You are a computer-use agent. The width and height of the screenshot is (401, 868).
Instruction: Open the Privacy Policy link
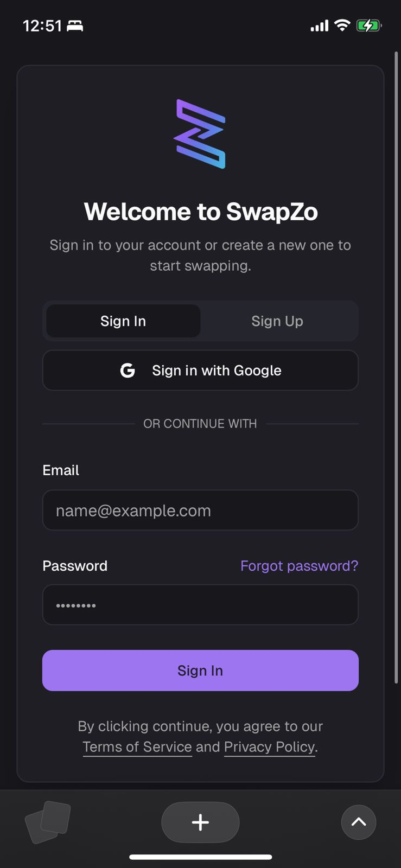pos(269,747)
